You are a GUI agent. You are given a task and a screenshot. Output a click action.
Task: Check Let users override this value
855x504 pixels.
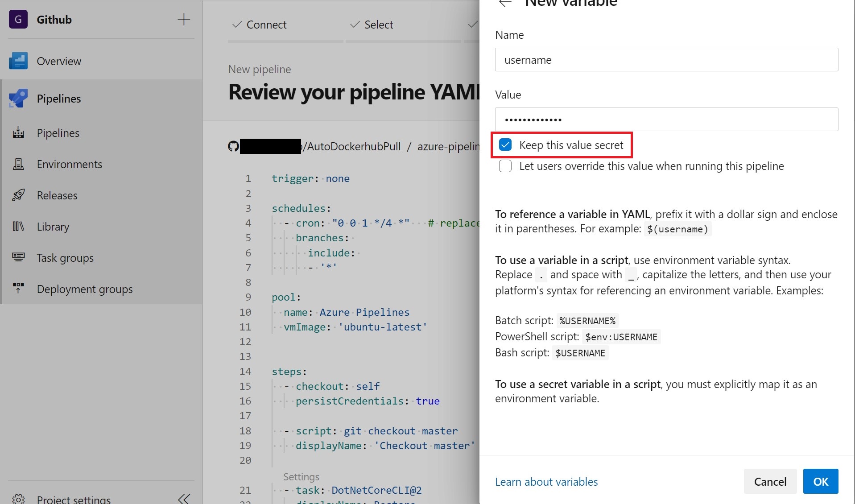point(505,166)
